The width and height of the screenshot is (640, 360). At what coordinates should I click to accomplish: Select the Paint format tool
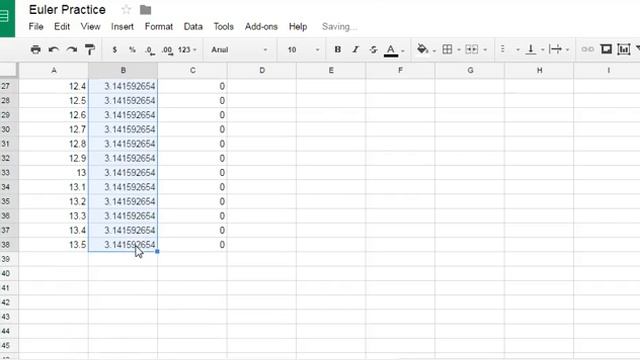pyautogui.click(x=90, y=49)
